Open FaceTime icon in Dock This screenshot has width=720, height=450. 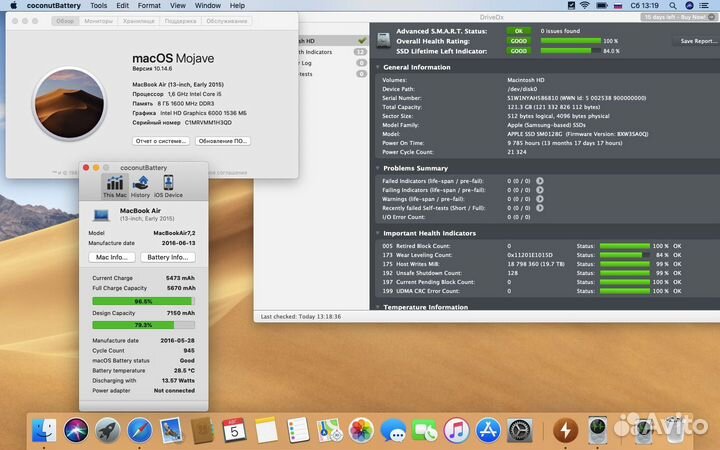(425, 430)
